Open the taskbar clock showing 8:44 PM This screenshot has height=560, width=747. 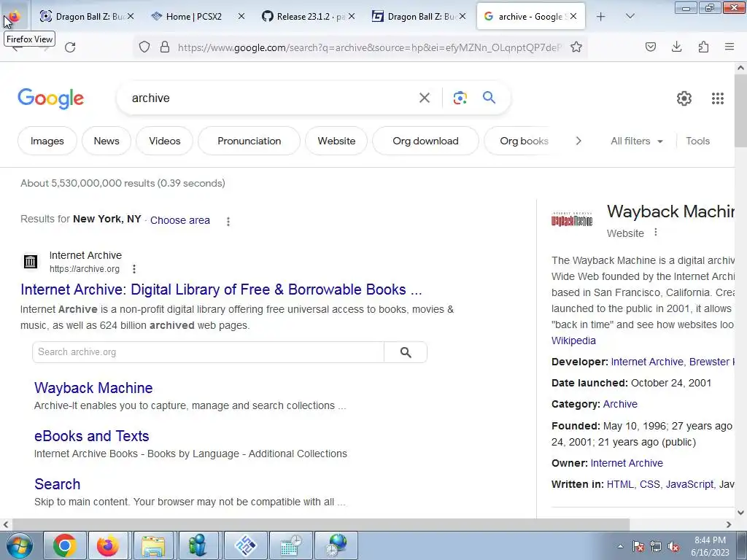point(710,546)
